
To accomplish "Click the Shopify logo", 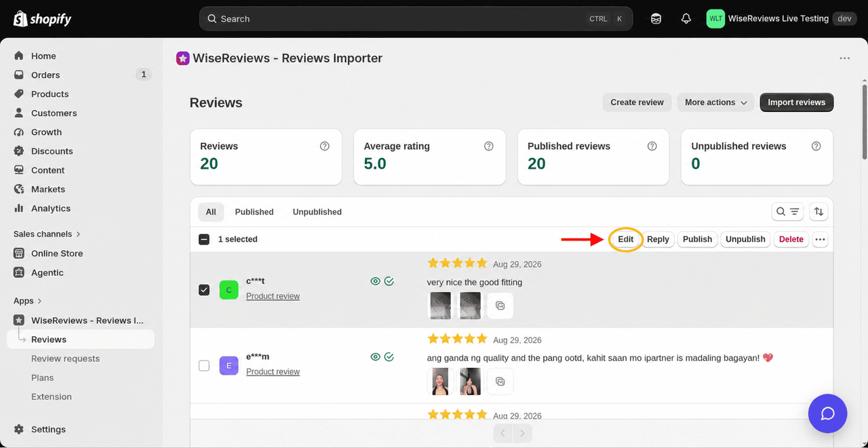I will click(42, 18).
